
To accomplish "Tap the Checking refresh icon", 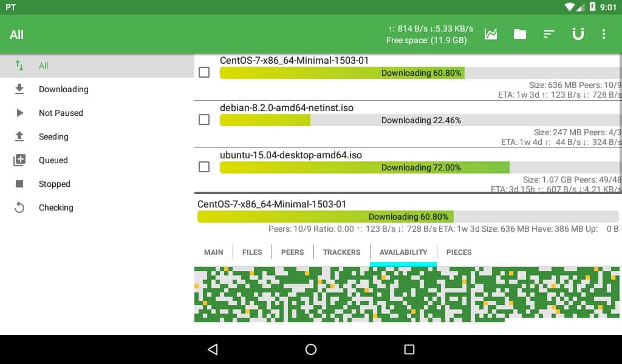I will point(19,207).
